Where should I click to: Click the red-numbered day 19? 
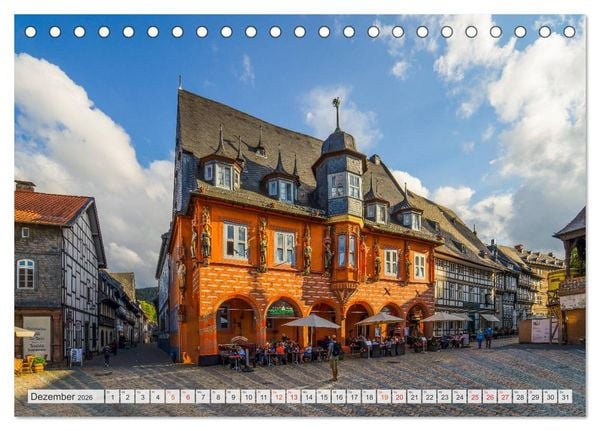tap(384, 397)
